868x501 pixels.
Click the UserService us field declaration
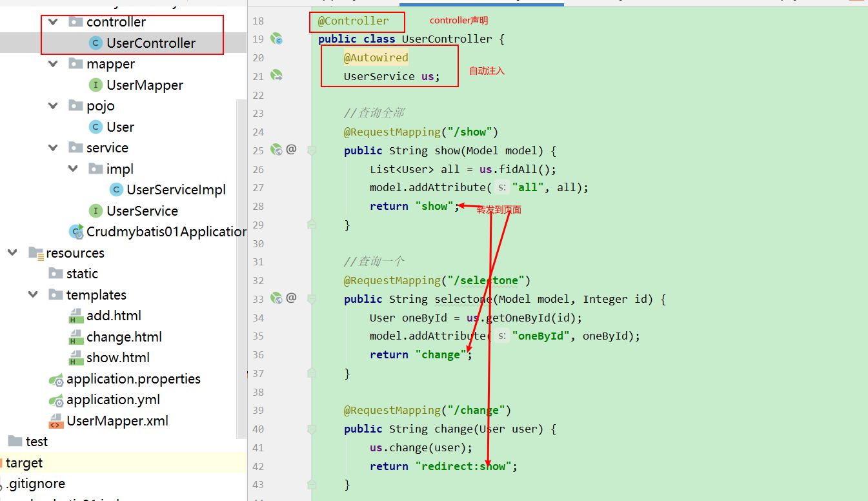(x=392, y=76)
